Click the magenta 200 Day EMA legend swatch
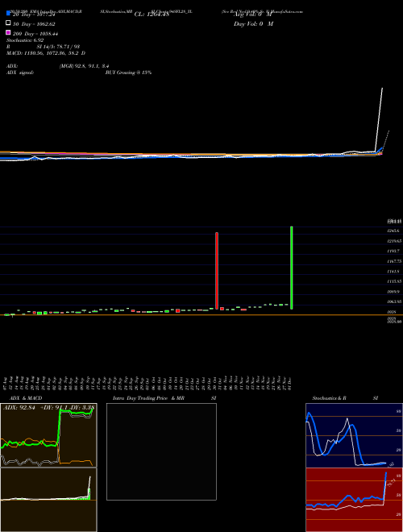Viewport: 403px width, 532px height. click(8, 32)
